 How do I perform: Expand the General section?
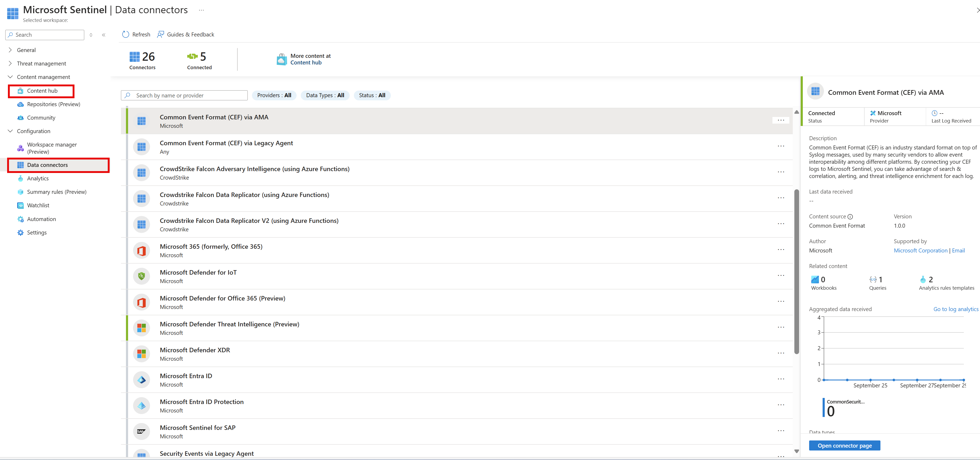point(10,50)
